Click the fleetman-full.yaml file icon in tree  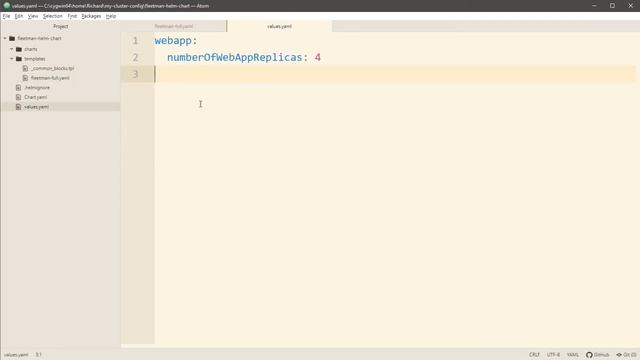click(x=25, y=78)
